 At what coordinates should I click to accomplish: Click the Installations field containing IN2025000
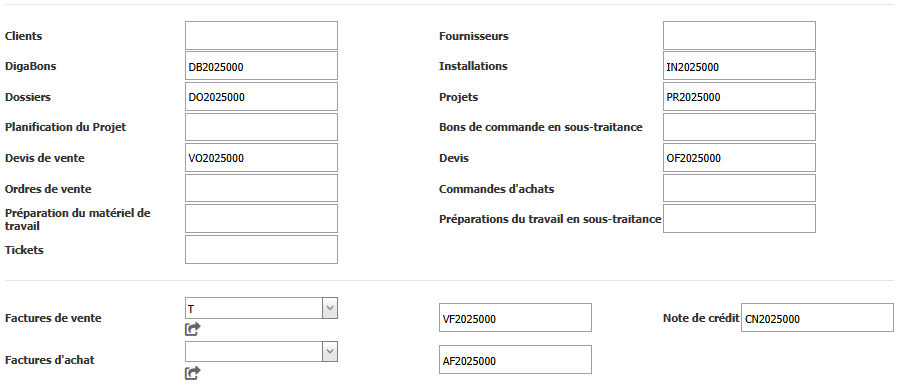pyautogui.click(x=739, y=66)
